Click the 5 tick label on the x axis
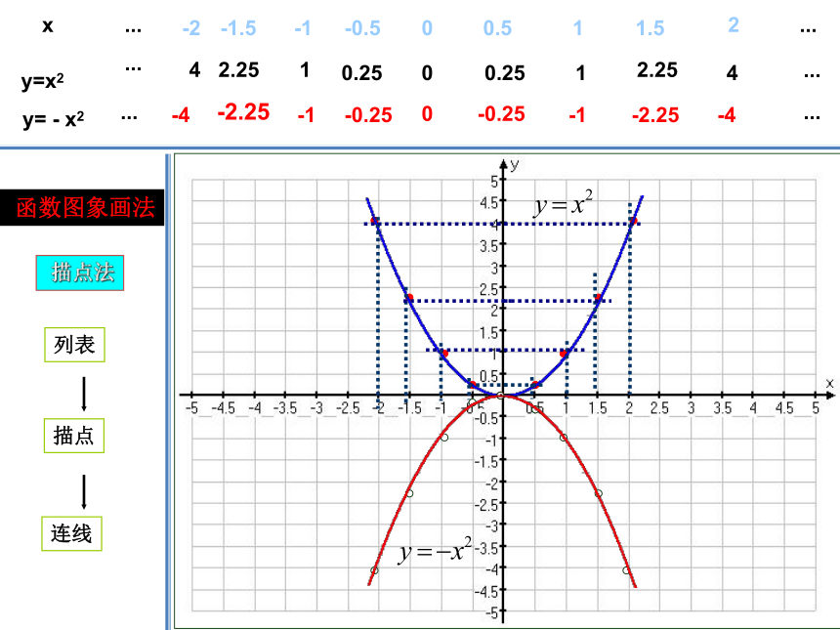The image size is (840, 630). click(816, 408)
